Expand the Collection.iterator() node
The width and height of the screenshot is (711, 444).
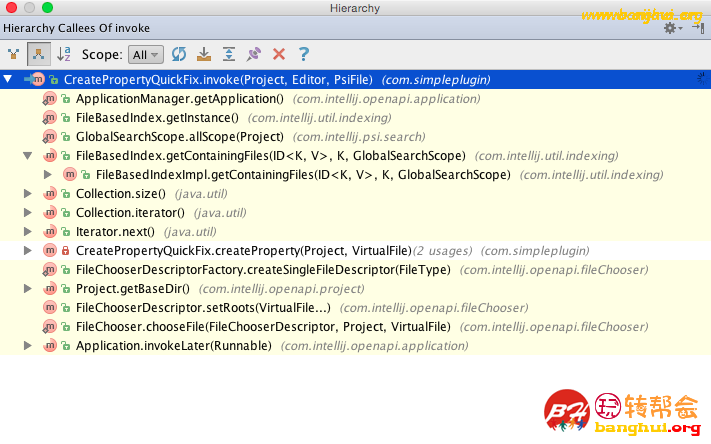pyautogui.click(x=28, y=213)
